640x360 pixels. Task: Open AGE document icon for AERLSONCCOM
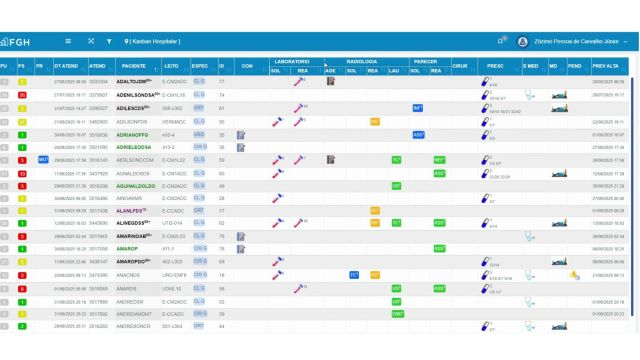pos(331,160)
